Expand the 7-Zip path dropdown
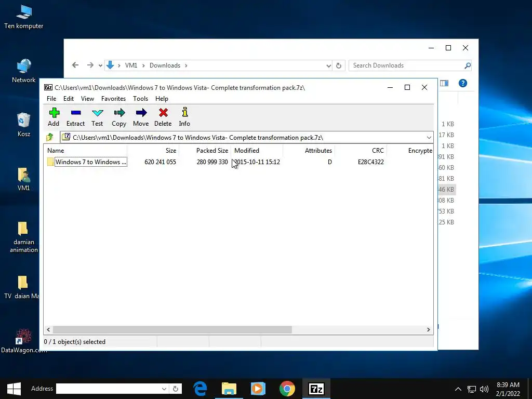Image resolution: width=532 pixels, height=399 pixels. coord(429,137)
